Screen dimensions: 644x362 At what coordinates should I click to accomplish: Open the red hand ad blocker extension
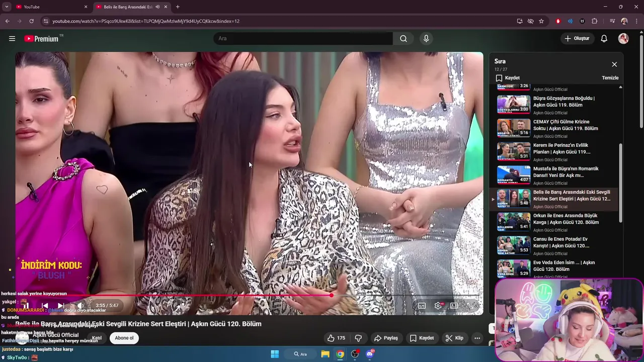(x=558, y=21)
